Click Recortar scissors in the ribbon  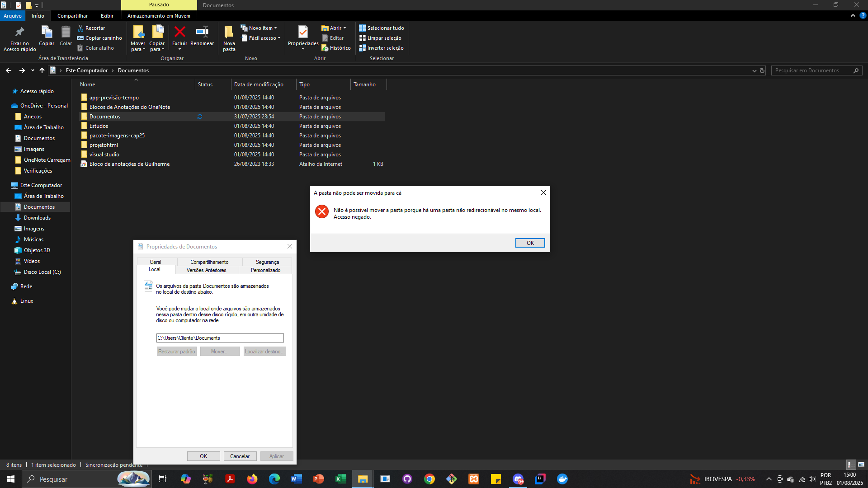[x=80, y=28]
